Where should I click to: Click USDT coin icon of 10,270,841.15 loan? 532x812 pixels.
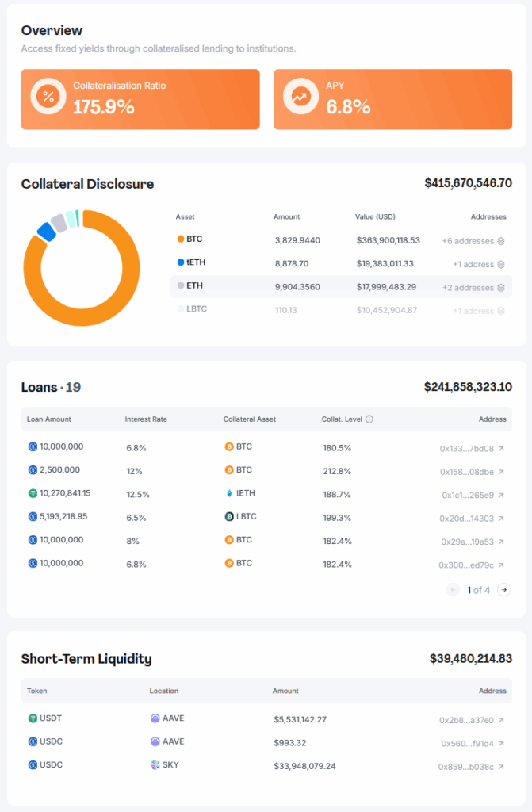(33, 493)
